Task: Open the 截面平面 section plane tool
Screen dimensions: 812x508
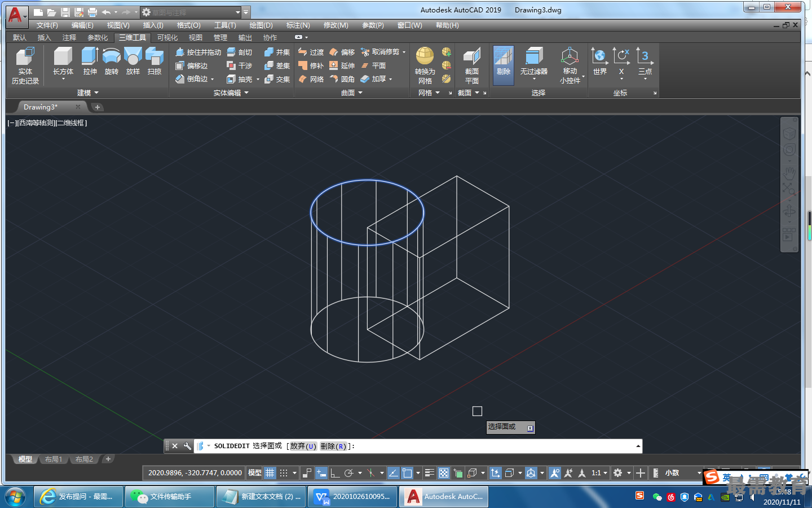Action: (472, 66)
